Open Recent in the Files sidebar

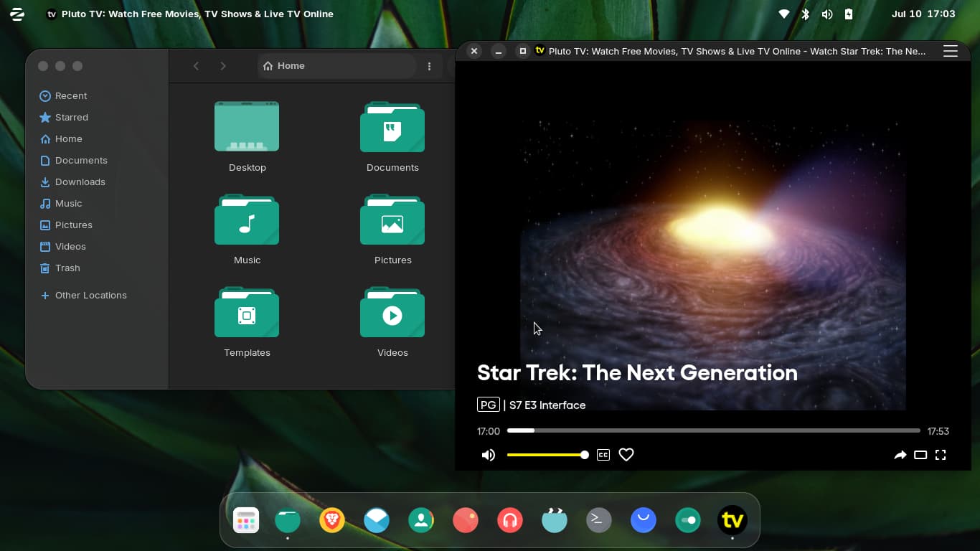(97, 95)
